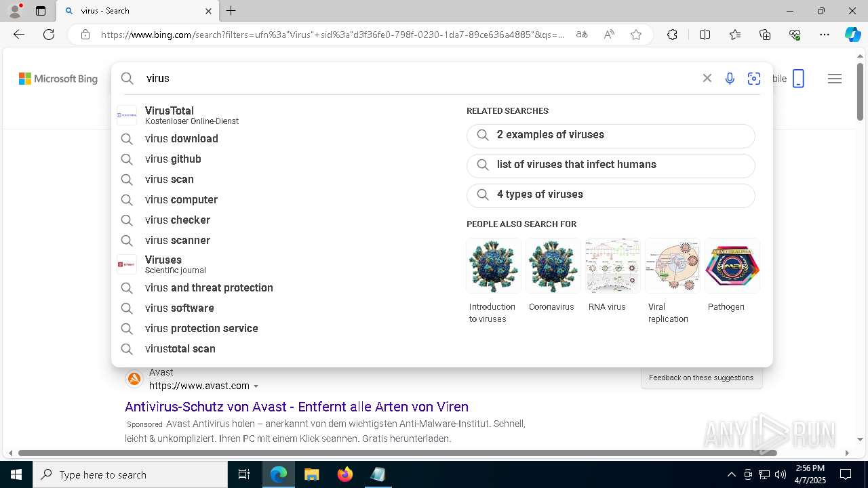Open the Viral replication thumbnail

[673, 266]
